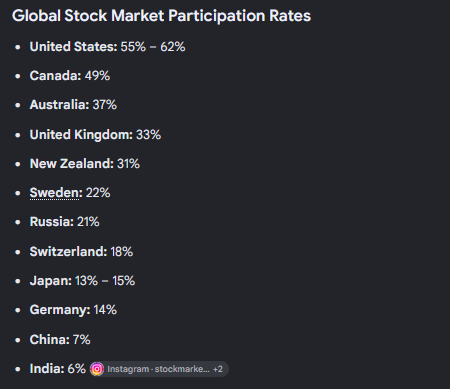Click the Sweden 22% percentage text
The image size is (450, 389).
point(98,193)
